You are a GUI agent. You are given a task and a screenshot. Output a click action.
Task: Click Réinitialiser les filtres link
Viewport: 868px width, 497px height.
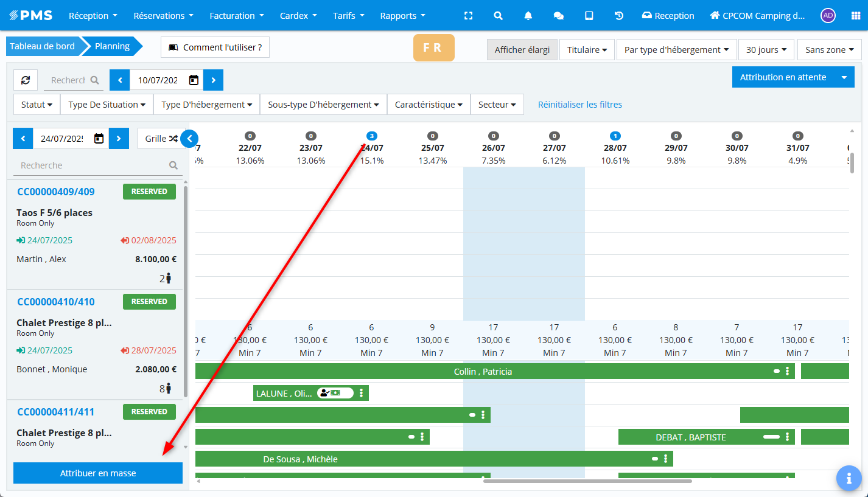tap(579, 105)
